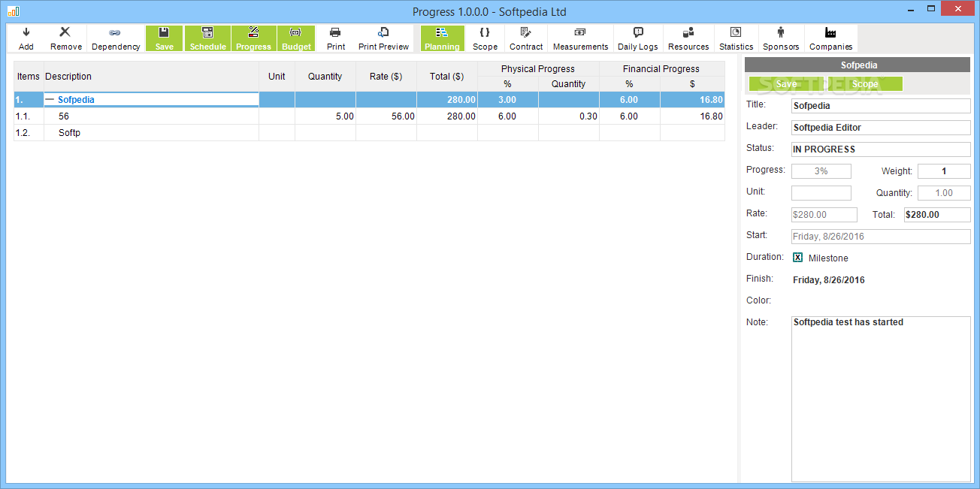Click the application icon in title bar
The image size is (980, 489).
pos(13,11)
